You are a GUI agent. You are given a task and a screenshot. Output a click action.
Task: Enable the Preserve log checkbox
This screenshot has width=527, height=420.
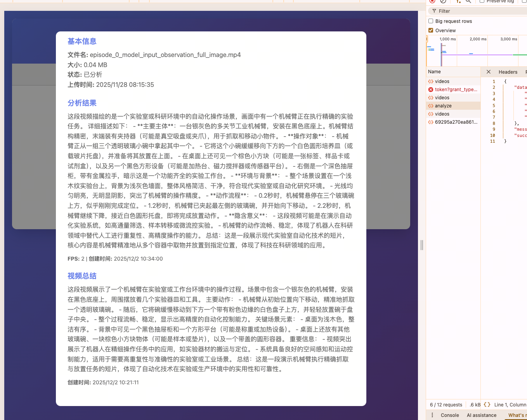click(482, 1)
